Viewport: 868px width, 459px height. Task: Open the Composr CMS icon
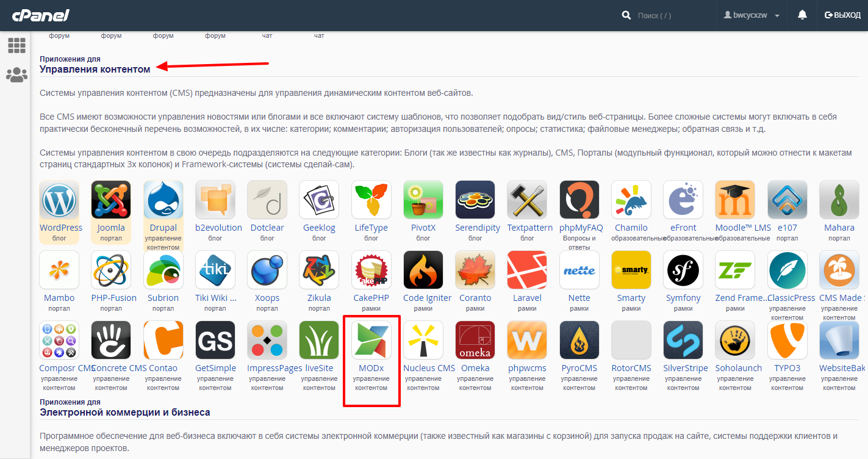pos(59,341)
